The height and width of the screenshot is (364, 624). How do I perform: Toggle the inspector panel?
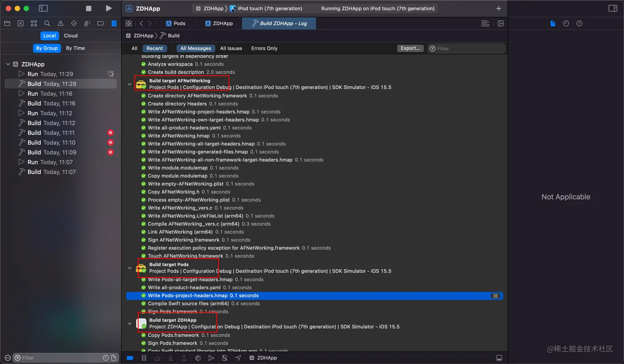point(613,8)
